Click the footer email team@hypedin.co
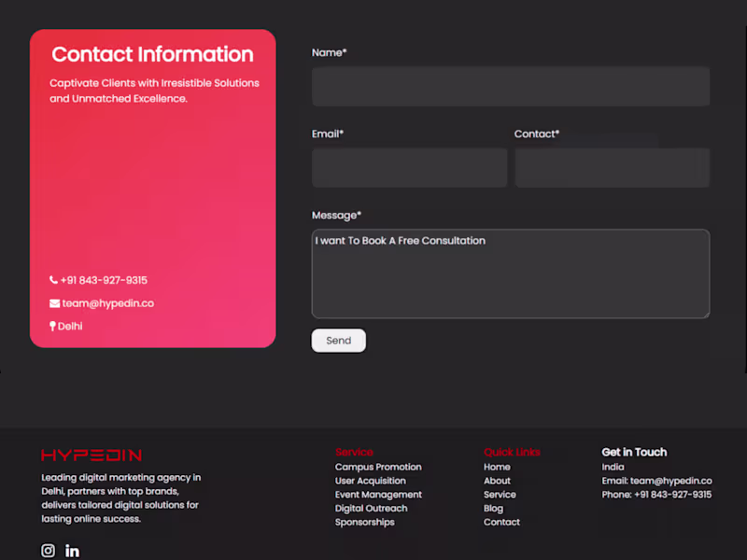This screenshot has width=747, height=560. (x=671, y=481)
